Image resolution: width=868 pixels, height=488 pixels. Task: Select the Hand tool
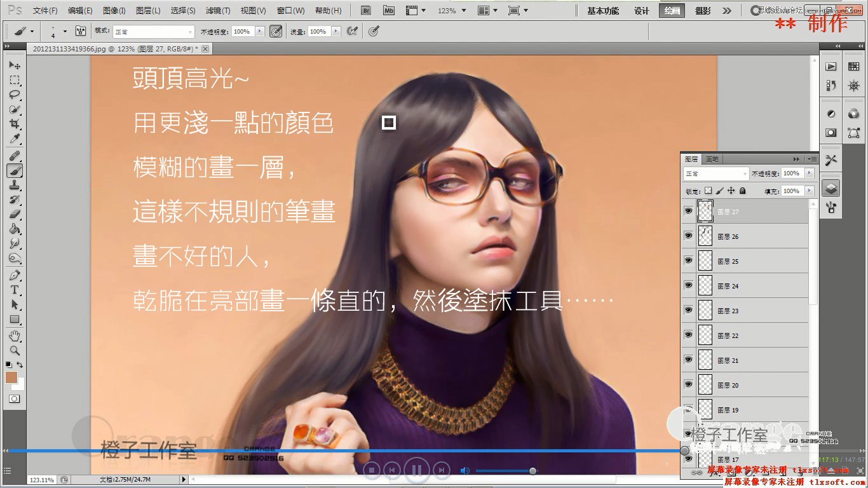tap(15, 335)
